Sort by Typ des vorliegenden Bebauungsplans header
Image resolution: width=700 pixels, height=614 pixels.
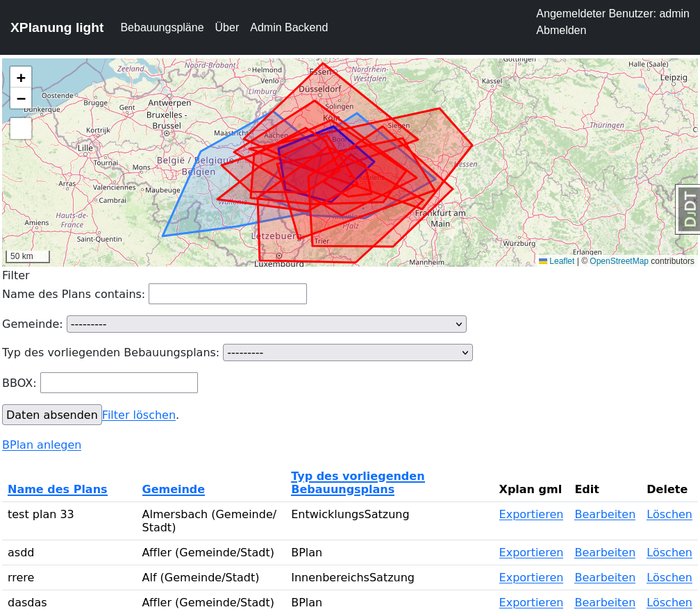[x=358, y=483]
